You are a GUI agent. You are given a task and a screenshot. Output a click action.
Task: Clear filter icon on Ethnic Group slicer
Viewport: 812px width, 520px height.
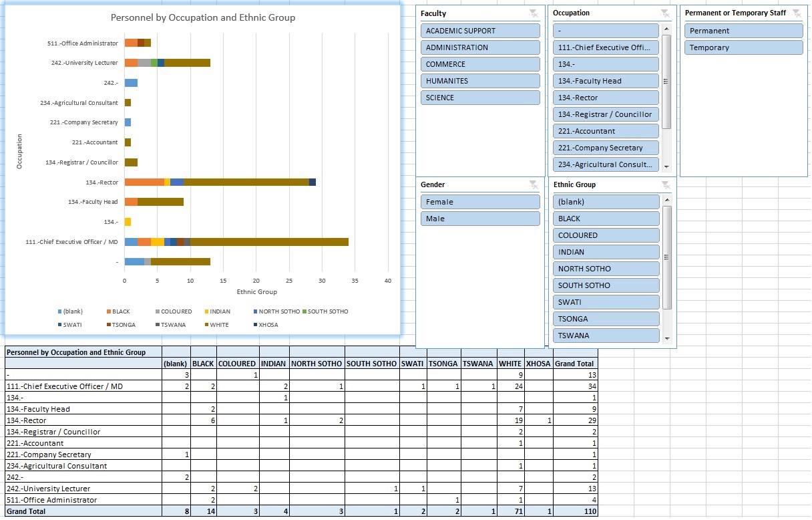coord(665,185)
